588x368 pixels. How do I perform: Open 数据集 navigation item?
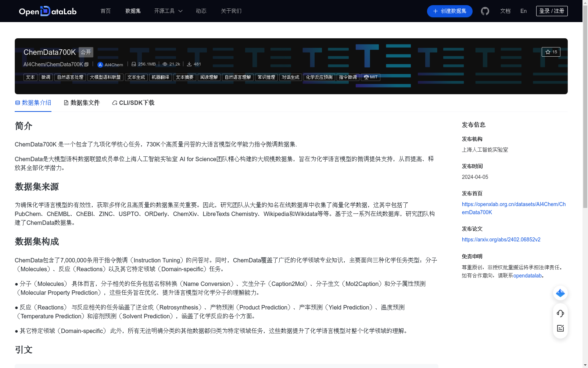(x=133, y=11)
